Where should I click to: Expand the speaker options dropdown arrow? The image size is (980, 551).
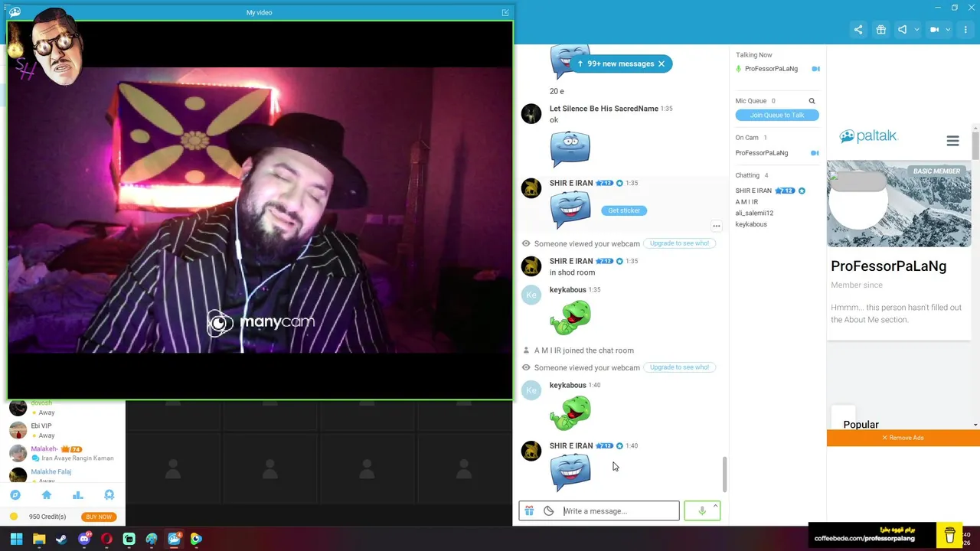point(916,30)
